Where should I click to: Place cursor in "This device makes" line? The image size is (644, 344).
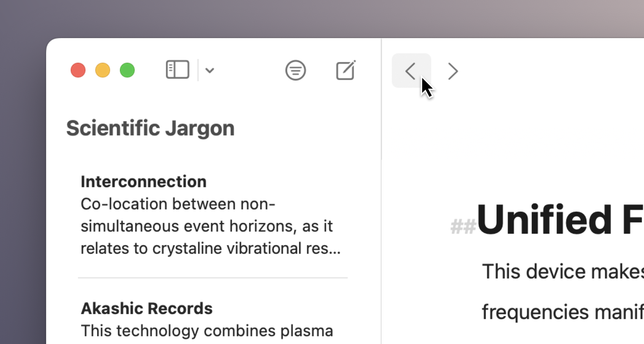coord(563,272)
